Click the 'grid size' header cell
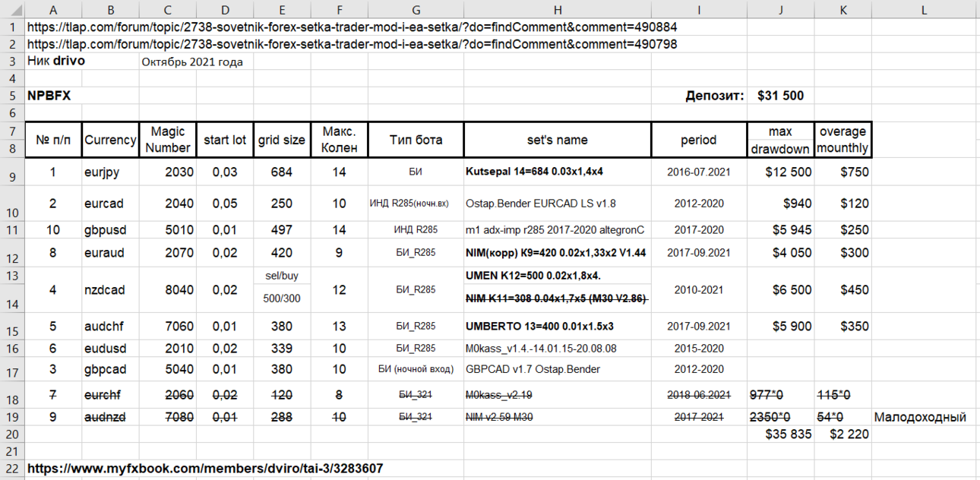 [x=282, y=139]
